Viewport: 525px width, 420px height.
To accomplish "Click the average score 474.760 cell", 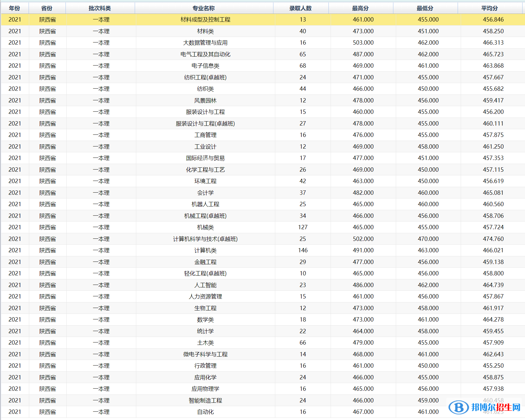I will pos(493,239).
